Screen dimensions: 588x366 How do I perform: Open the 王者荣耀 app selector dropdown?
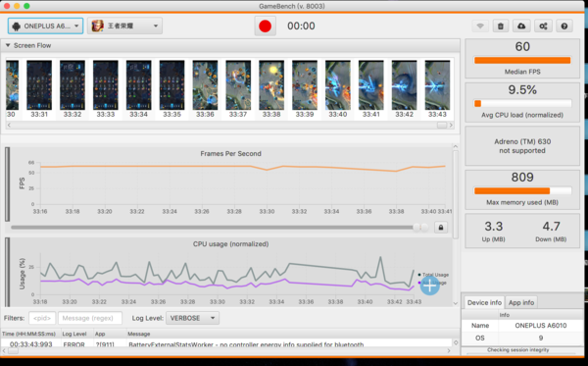[124, 26]
